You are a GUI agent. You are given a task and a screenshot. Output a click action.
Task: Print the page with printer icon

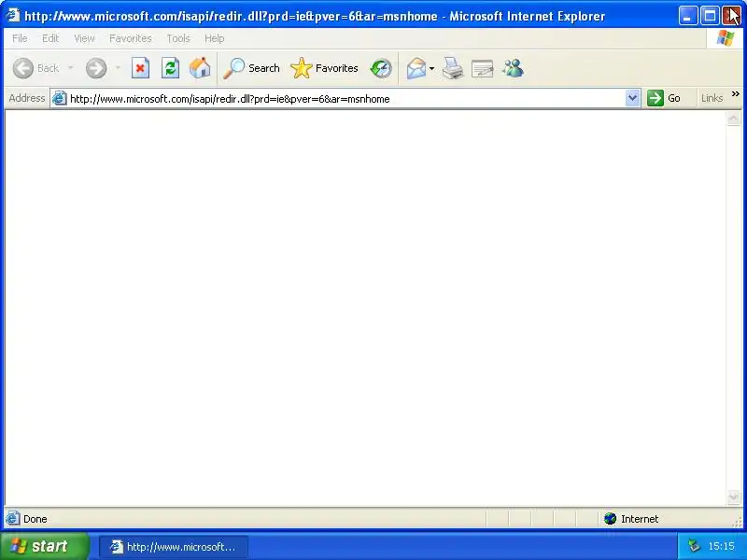click(453, 68)
